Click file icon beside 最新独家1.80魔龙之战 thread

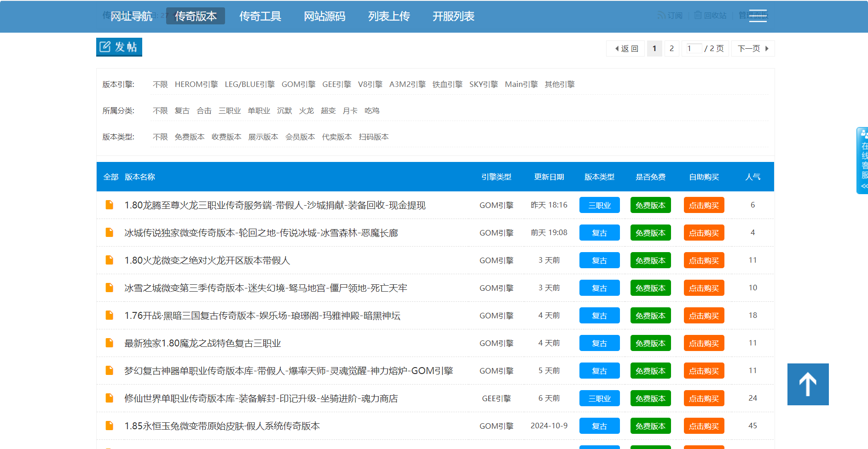pos(110,343)
